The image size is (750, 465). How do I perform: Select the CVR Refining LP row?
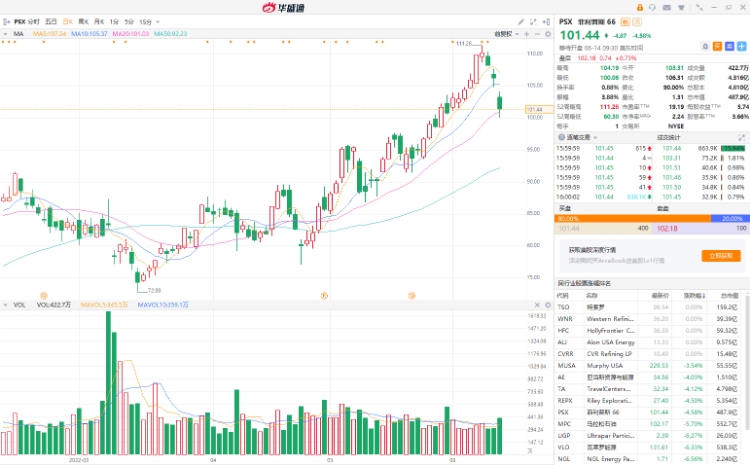click(650, 354)
